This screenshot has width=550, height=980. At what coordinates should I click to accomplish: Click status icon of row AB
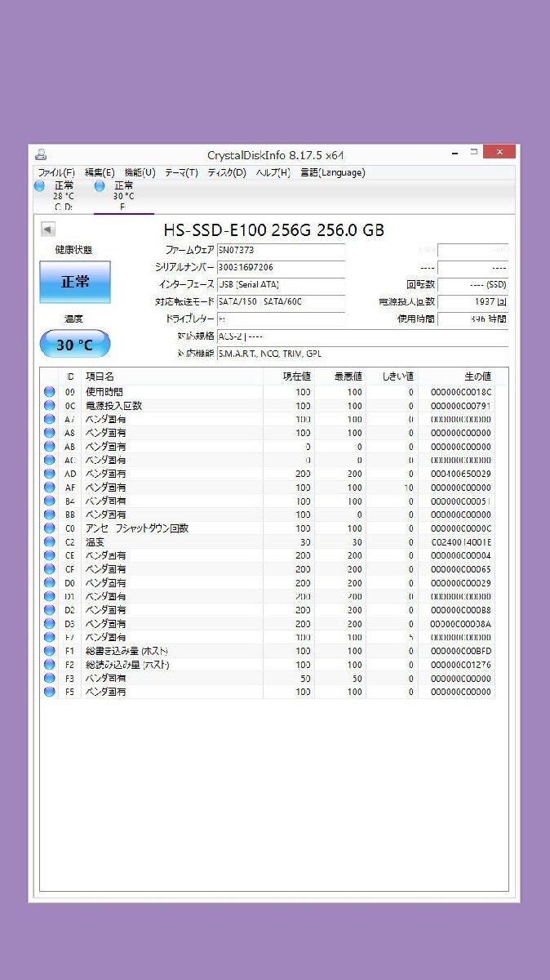click(x=50, y=447)
